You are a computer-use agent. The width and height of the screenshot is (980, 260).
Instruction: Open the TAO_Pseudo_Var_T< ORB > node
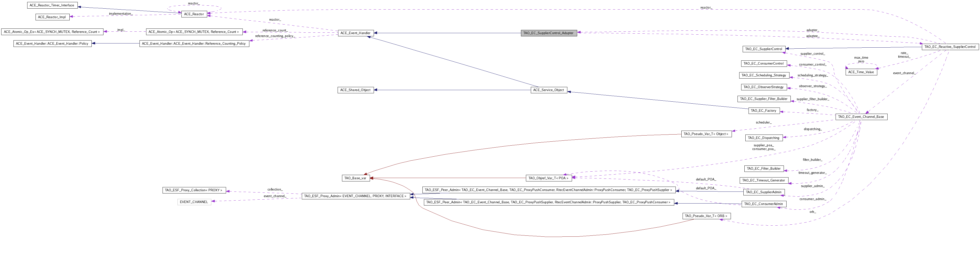(x=706, y=216)
